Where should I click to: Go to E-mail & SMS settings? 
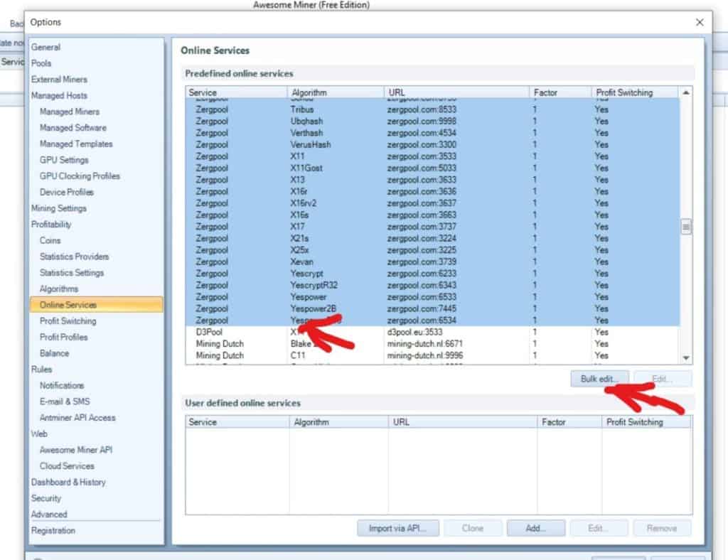click(65, 402)
